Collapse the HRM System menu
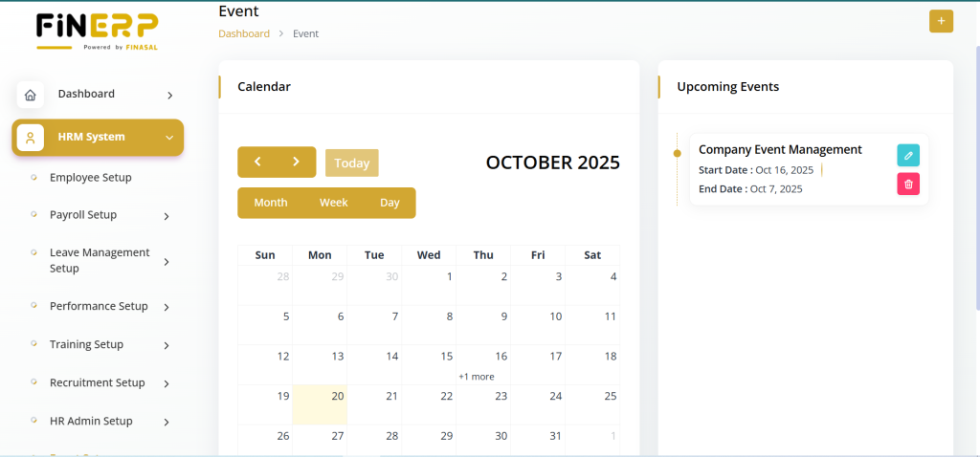Screen dimensions: 980x457 tap(169, 138)
